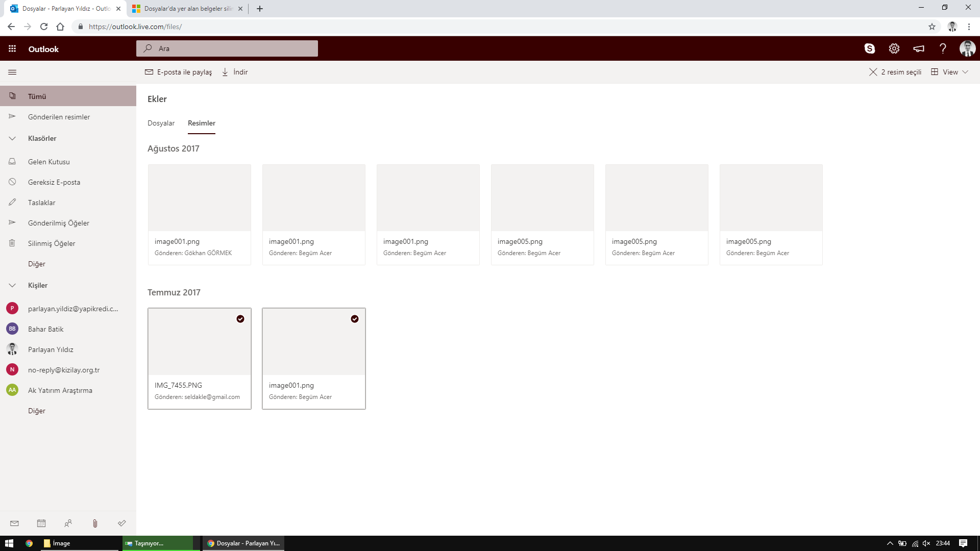Open Outlook settings gear

point(894,48)
